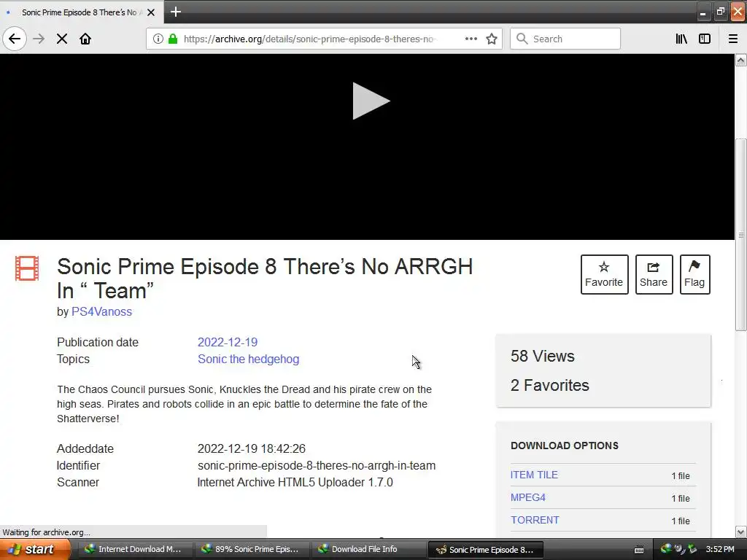Screen dimensions: 747x560
Task: Click the on-screen keyboard tray icon
Action: [x=639, y=550]
